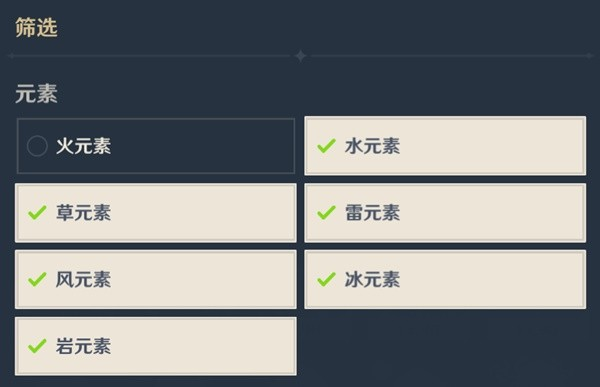Enable the 火元素 filter option
Image resolution: width=600 pixels, height=387 pixels.
(x=156, y=146)
